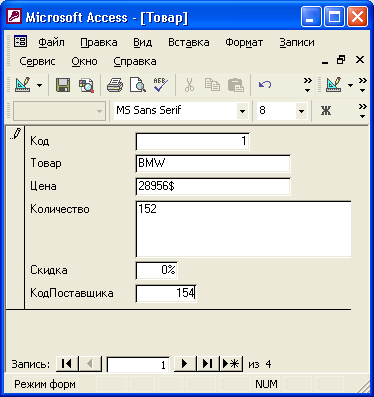Jump to last record button
This screenshot has width=374, height=397.
point(208,364)
